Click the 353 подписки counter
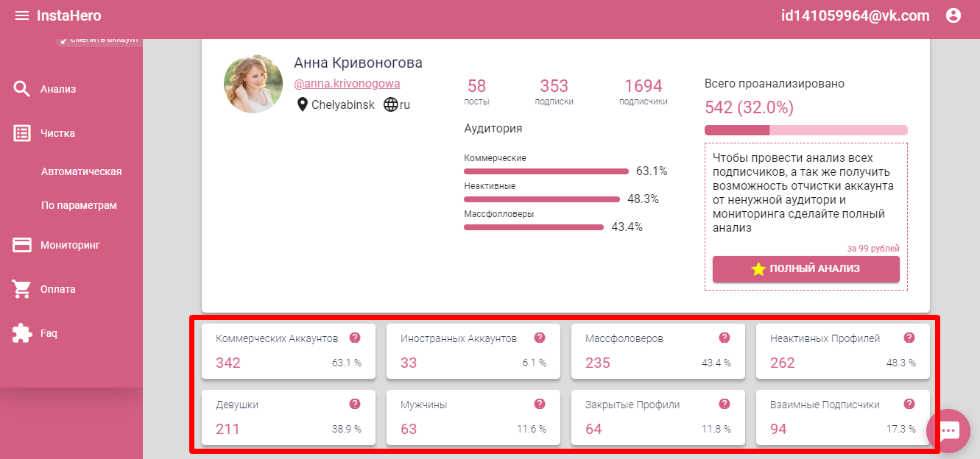The width and height of the screenshot is (980, 459). tap(554, 92)
